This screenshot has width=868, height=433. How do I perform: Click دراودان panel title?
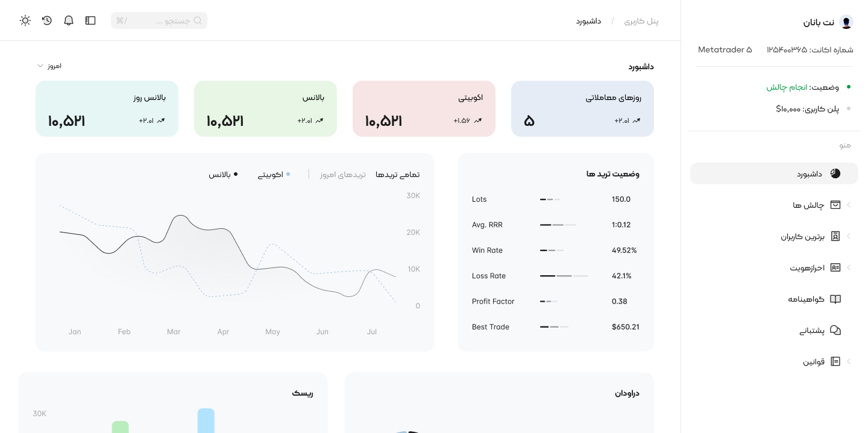(x=627, y=393)
